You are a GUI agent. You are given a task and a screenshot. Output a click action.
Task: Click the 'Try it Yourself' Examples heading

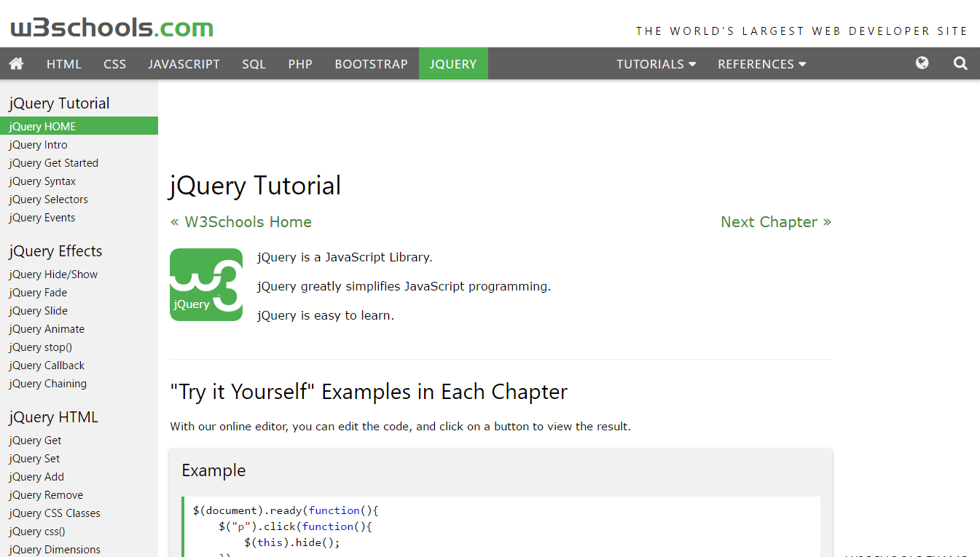369,392
